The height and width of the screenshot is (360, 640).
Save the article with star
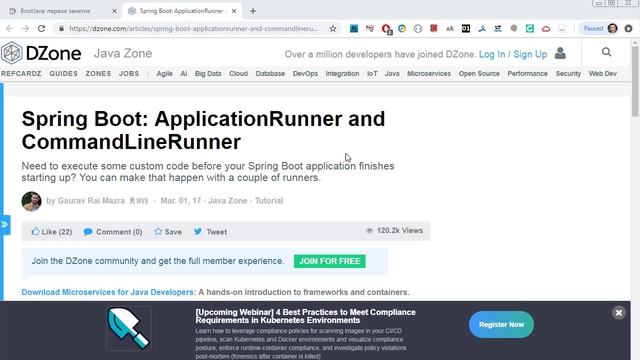[168, 231]
